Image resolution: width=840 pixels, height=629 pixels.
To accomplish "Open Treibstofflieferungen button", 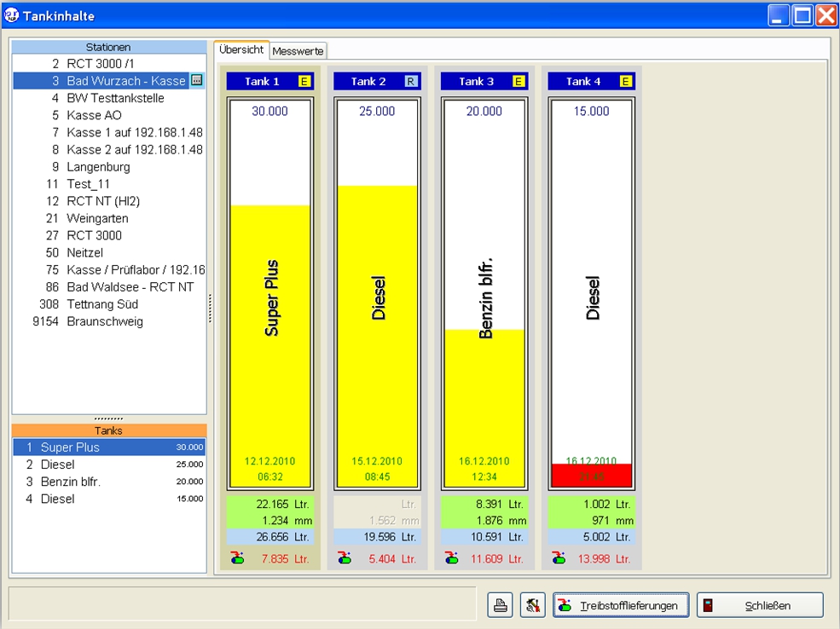I will point(621,605).
